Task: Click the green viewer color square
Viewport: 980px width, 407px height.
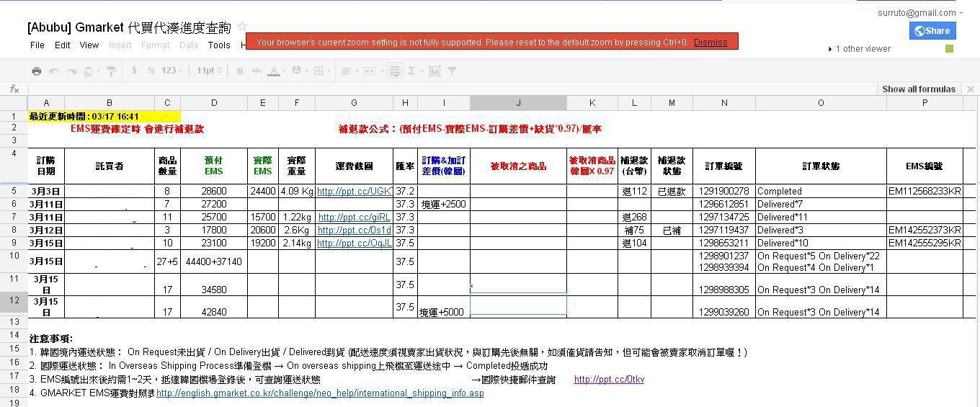Action: coord(949,48)
